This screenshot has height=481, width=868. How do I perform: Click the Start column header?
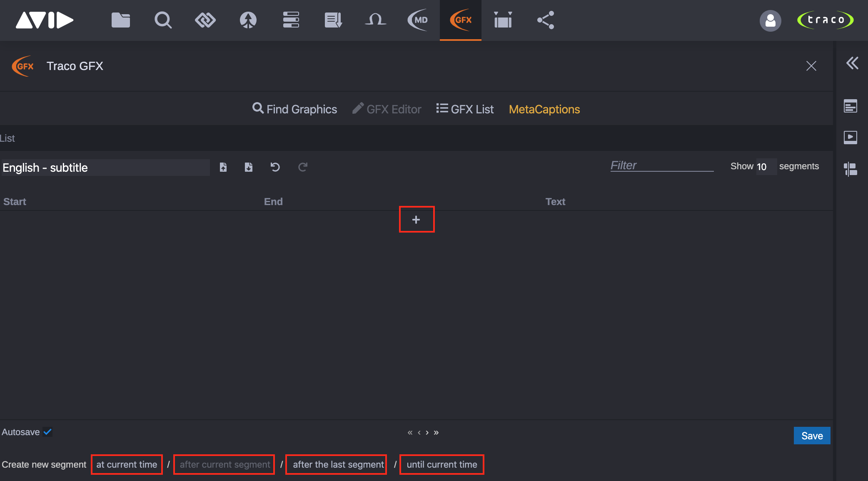tap(15, 202)
